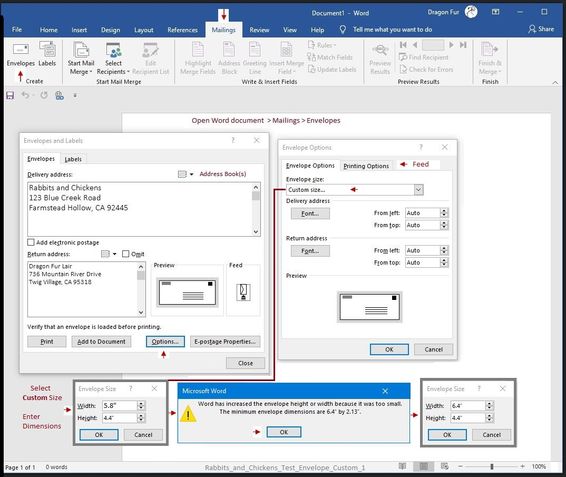The image size is (566, 477).
Task: Click Match Fields in ribbon
Action: click(x=330, y=57)
